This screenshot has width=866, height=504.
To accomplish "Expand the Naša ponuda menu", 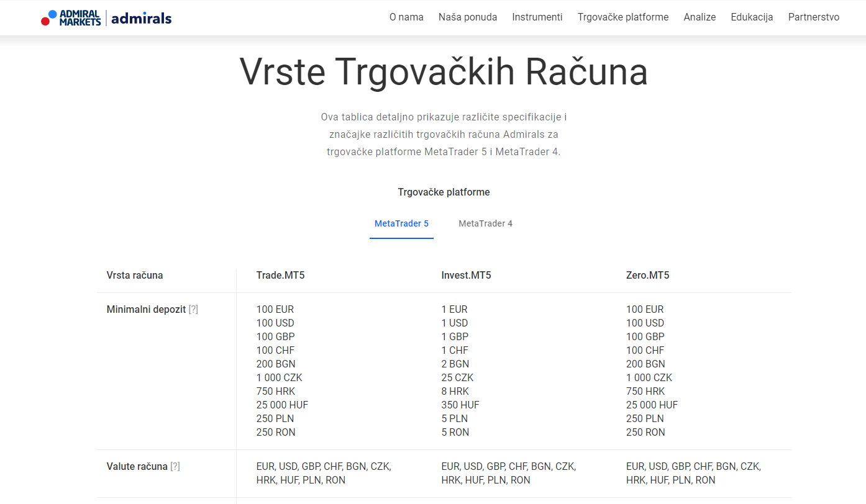I will pos(468,17).
